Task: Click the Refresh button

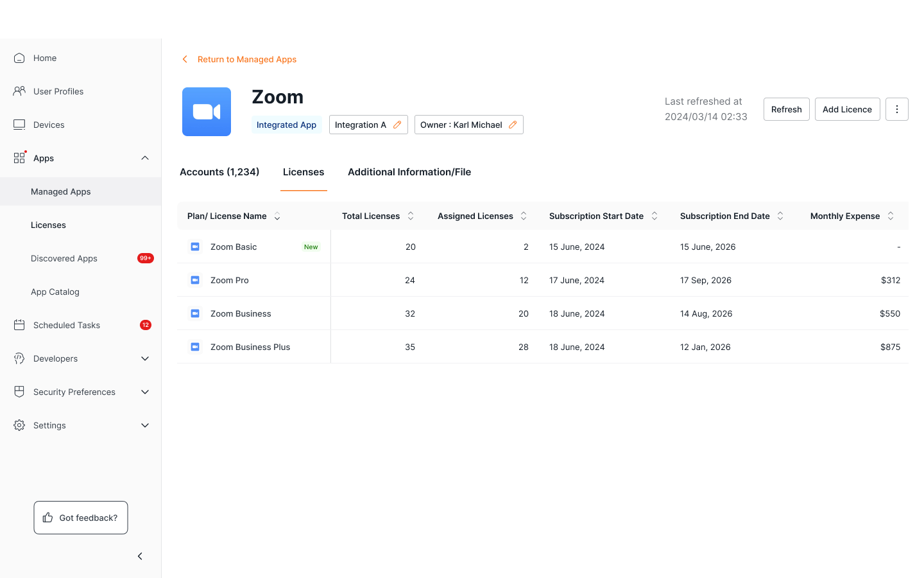Action: 787,109
